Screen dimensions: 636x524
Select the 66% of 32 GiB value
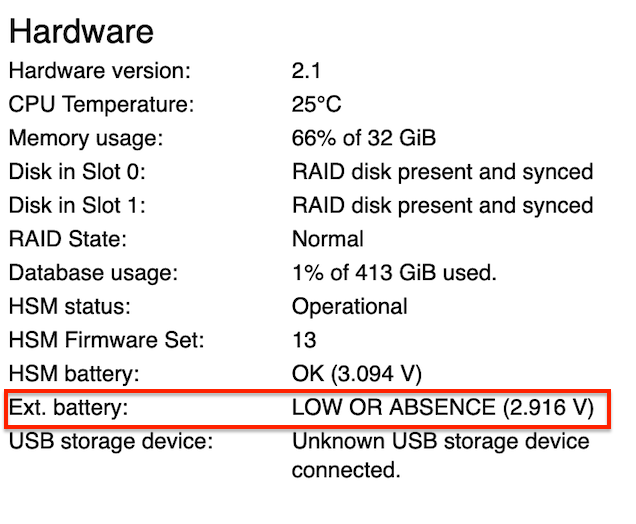[364, 138]
